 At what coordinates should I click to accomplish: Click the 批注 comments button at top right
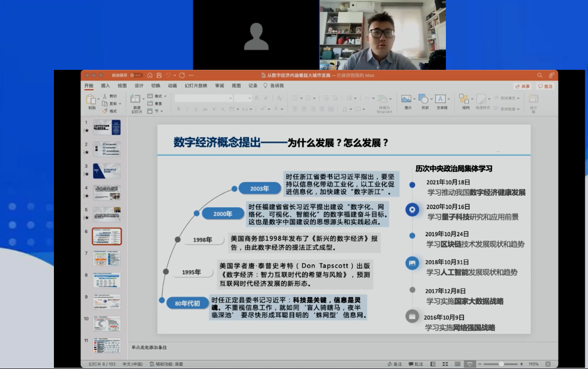[546, 86]
